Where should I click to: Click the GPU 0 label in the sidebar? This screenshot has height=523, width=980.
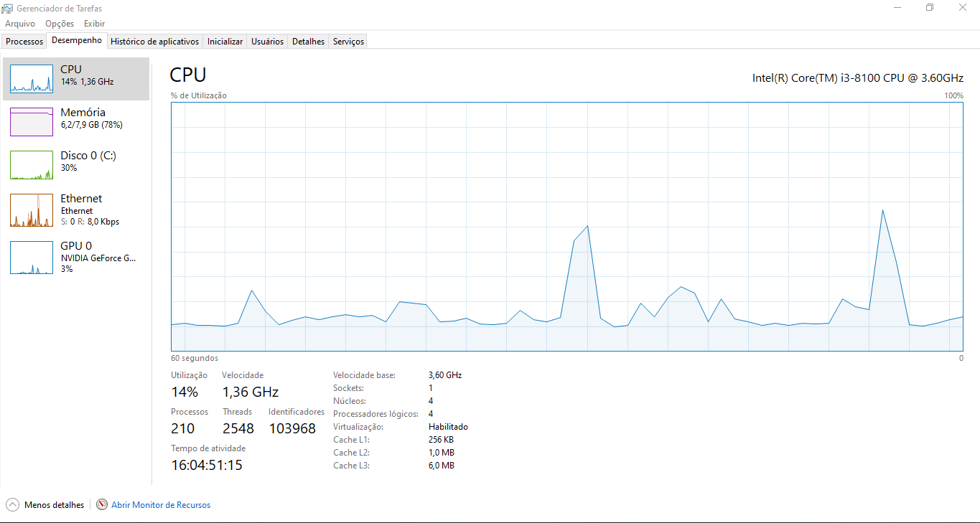coord(76,245)
